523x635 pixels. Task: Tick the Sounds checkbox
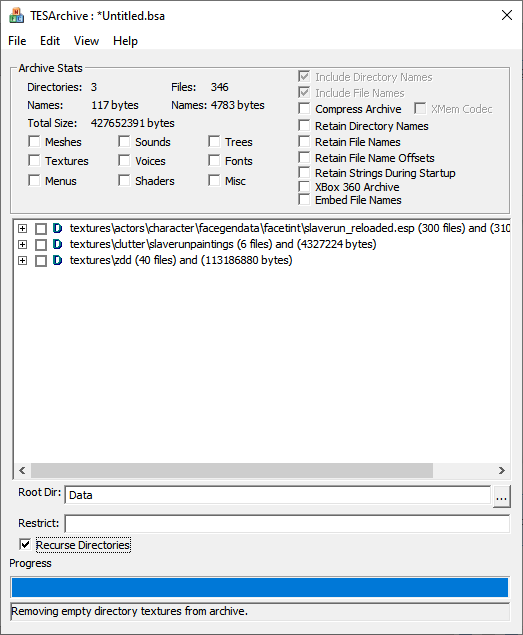[124, 142]
